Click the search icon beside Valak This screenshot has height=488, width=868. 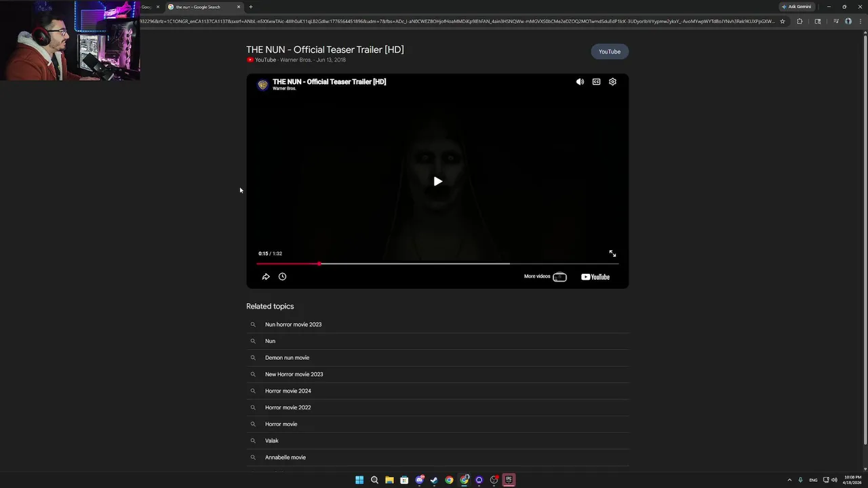pyautogui.click(x=253, y=441)
